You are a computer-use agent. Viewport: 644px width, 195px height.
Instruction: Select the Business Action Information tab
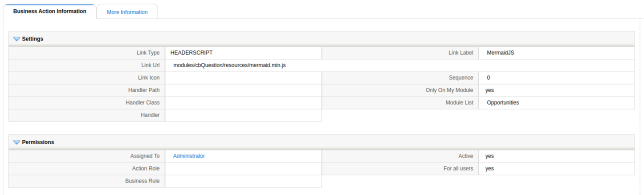tap(49, 12)
